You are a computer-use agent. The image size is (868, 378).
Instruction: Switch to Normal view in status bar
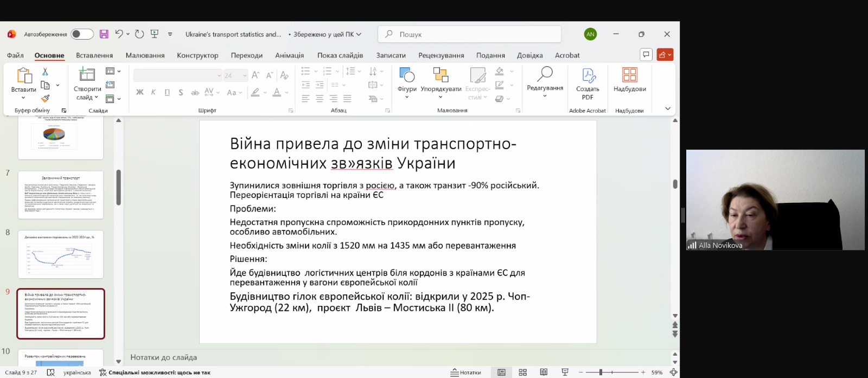pos(502,373)
